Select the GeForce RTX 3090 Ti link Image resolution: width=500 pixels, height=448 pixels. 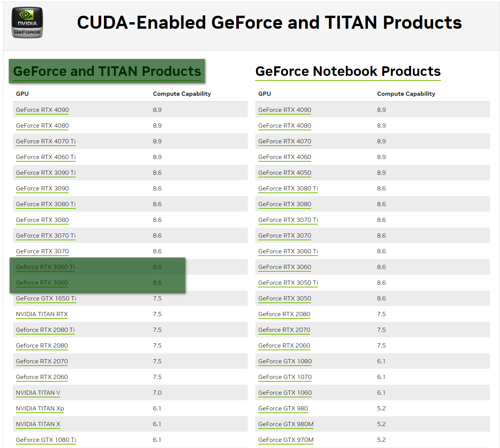(x=46, y=173)
